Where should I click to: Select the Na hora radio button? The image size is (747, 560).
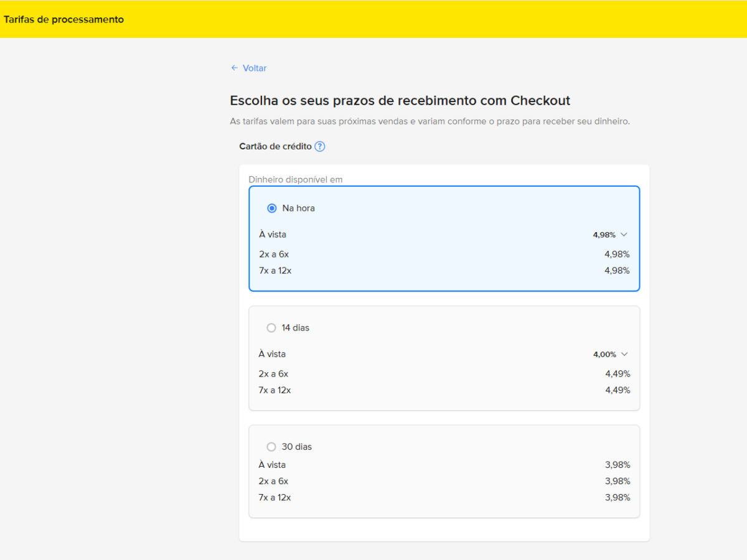click(272, 208)
